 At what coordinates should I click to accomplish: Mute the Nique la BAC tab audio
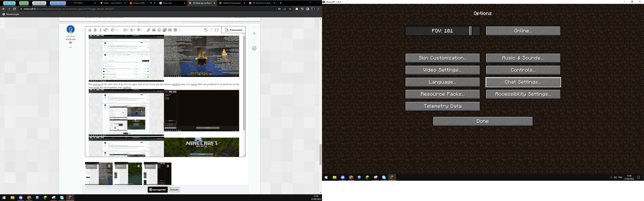(x=151, y=3)
